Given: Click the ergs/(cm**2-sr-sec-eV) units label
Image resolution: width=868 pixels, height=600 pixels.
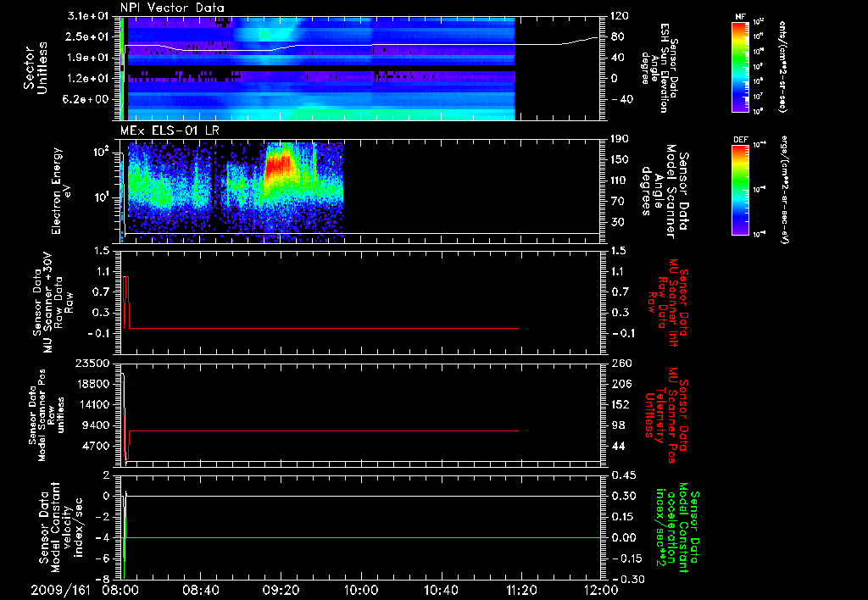Looking at the screenshot, I should (x=784, y=190).
